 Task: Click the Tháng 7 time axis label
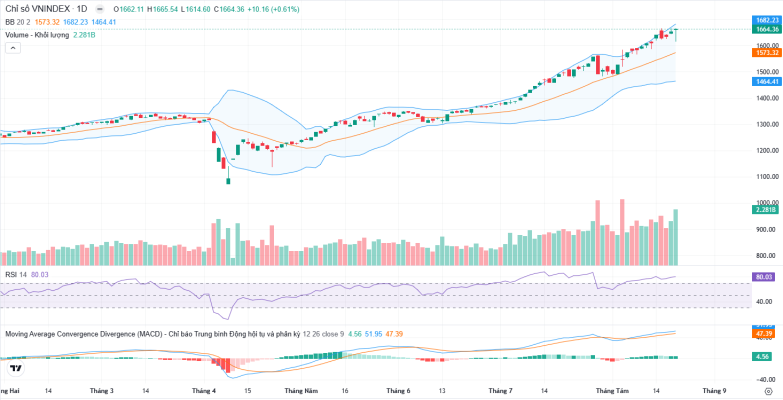[501, 391]
